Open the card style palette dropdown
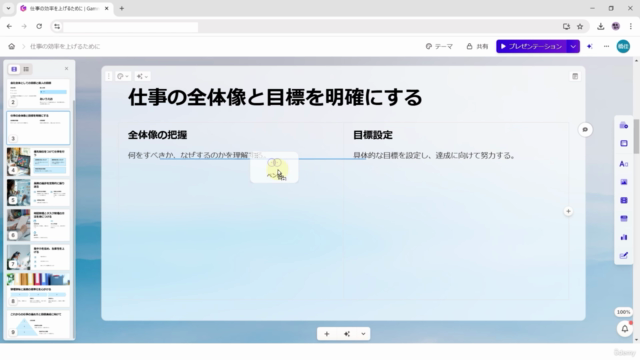Viewport: 640px width, 360px height. pyautogui.click(x=123, y=76)
